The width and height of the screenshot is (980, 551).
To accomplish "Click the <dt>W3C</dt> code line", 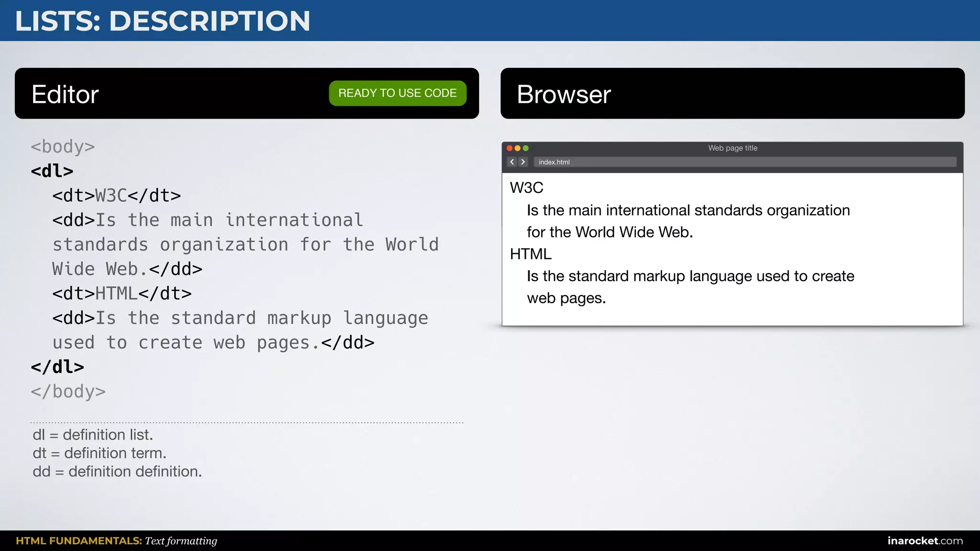I will (116, 196).
